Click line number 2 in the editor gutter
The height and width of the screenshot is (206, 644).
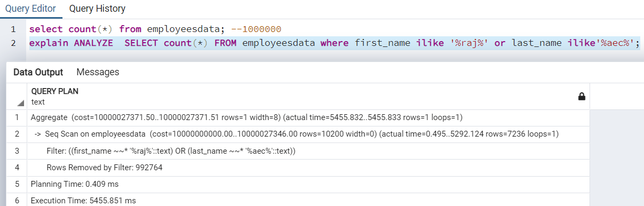13,43
